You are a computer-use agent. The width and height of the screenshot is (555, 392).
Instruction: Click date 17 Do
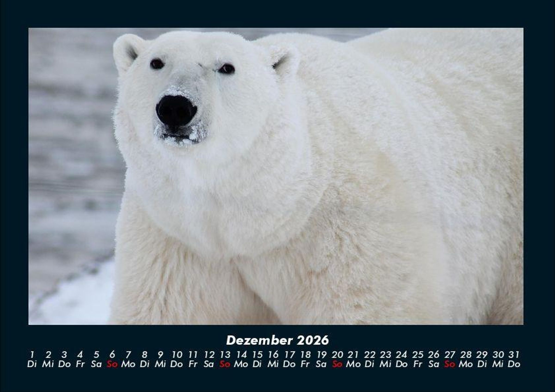(x=289, y=359)
